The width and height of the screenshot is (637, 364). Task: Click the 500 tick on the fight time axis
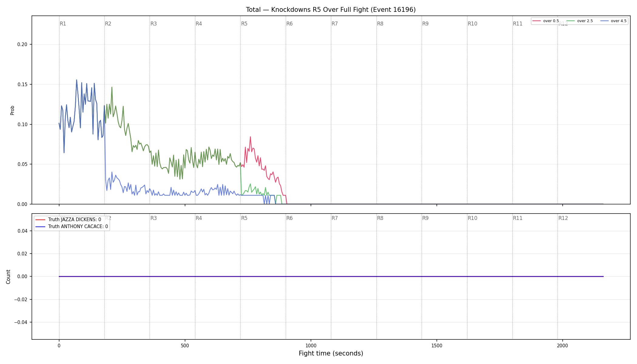tap(185, 345)
